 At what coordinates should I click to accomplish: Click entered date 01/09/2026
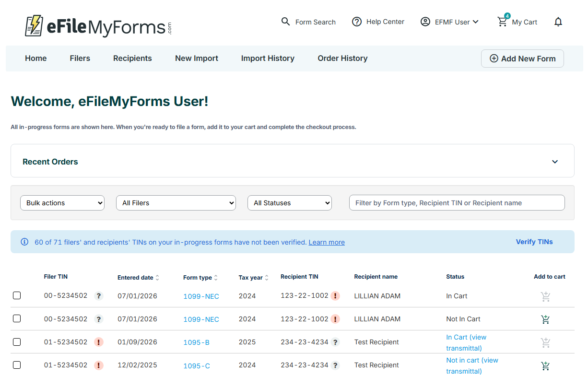pos(137,342)
